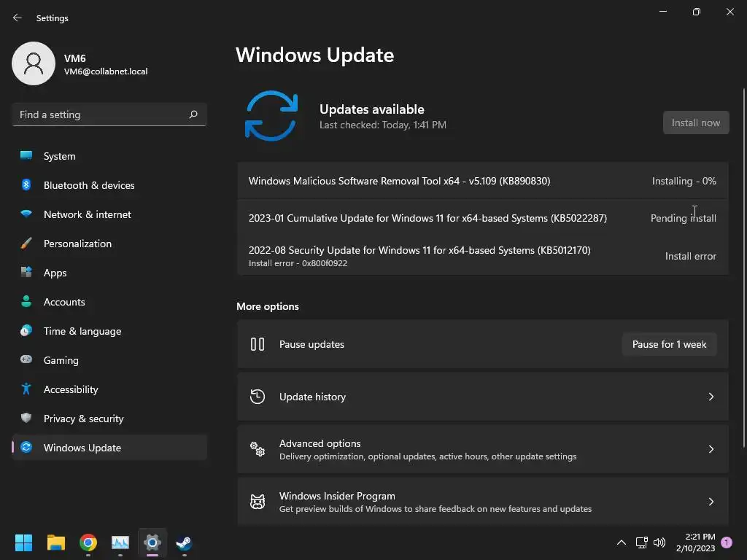Open Apps settings page
This screenshot has height=560, width=747.
coord(109,273)
